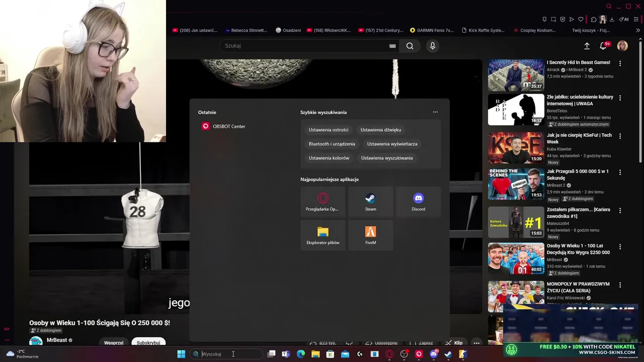Open Microsoft Store from taskbar
Screen dimensions: 644x362
pos(330,354)
